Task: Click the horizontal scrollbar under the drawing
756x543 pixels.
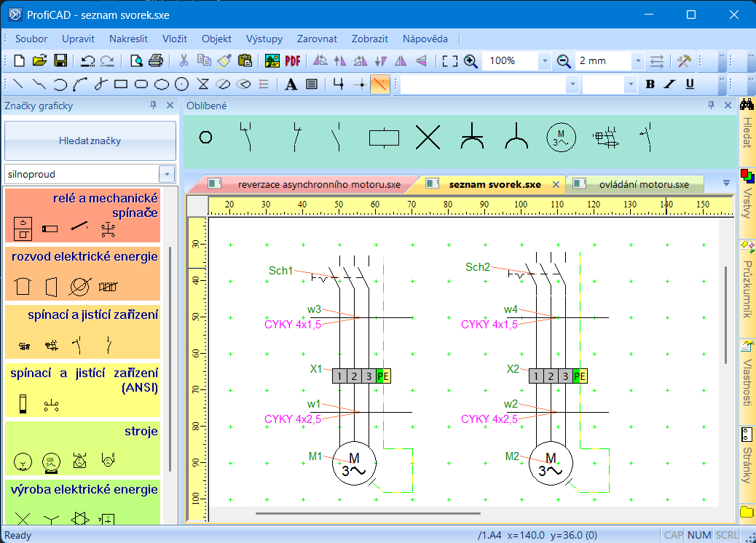Action: [368, 513]
